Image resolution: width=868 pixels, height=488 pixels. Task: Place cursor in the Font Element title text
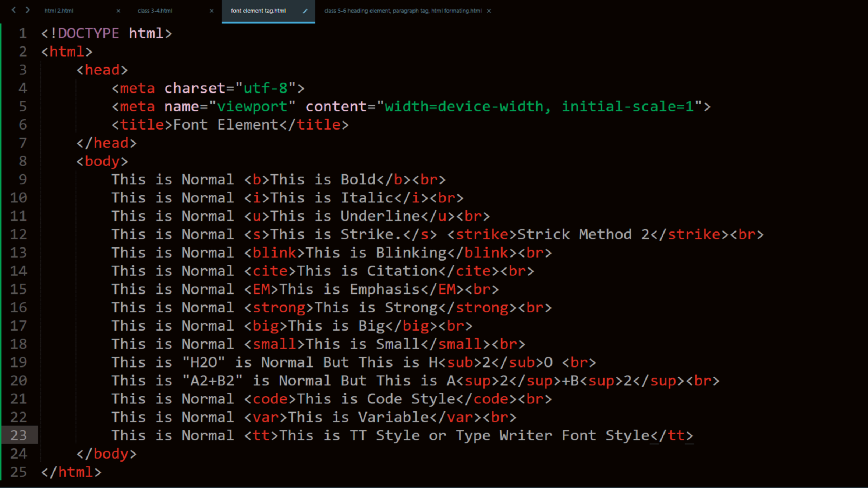[226, 125]
